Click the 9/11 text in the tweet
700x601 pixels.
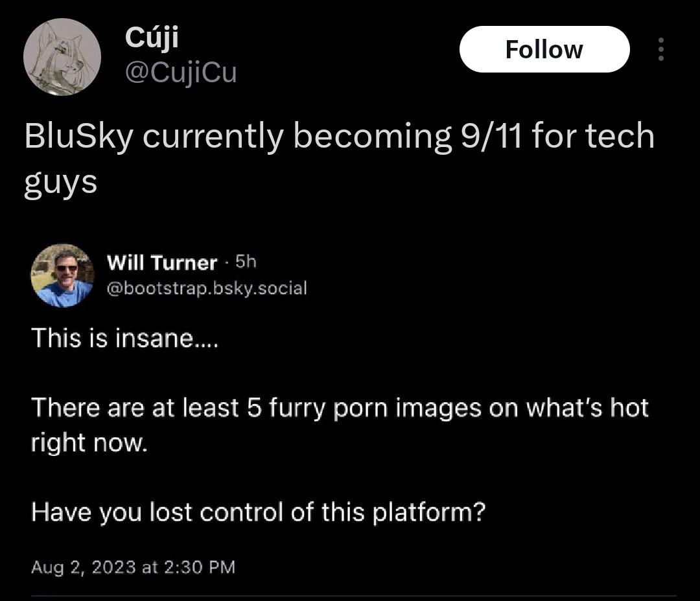(491, 135)
